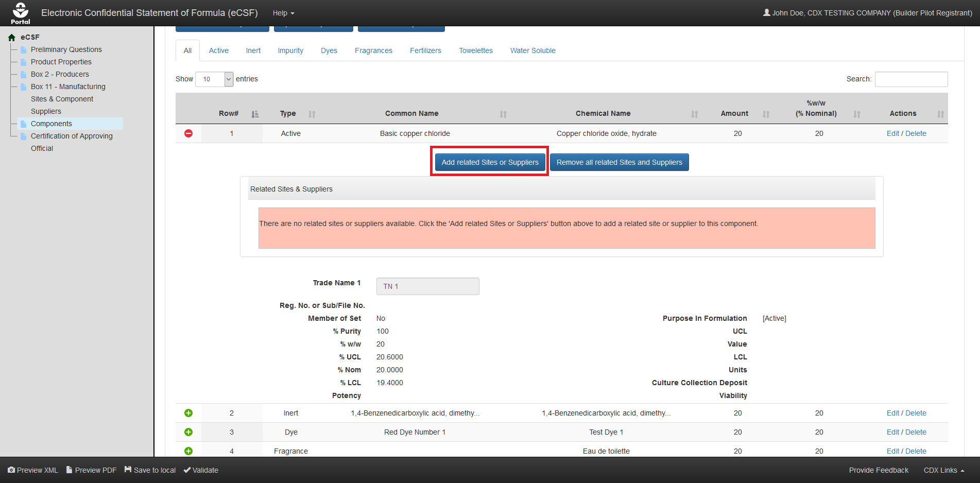The height and width of the screenshot is (483, 980).
Task: Switch to the Water Soluble tab
Action: pos(533,50)
